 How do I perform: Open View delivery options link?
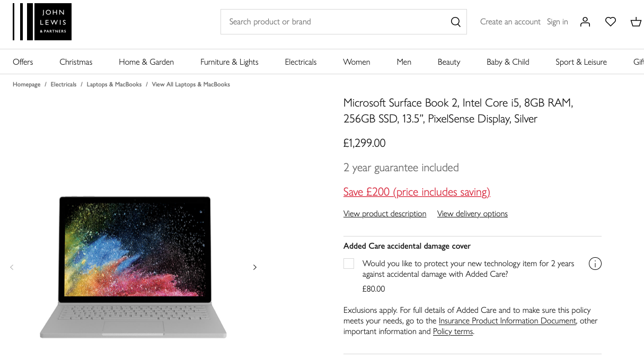pyautogui.click(x=472, y=214)
